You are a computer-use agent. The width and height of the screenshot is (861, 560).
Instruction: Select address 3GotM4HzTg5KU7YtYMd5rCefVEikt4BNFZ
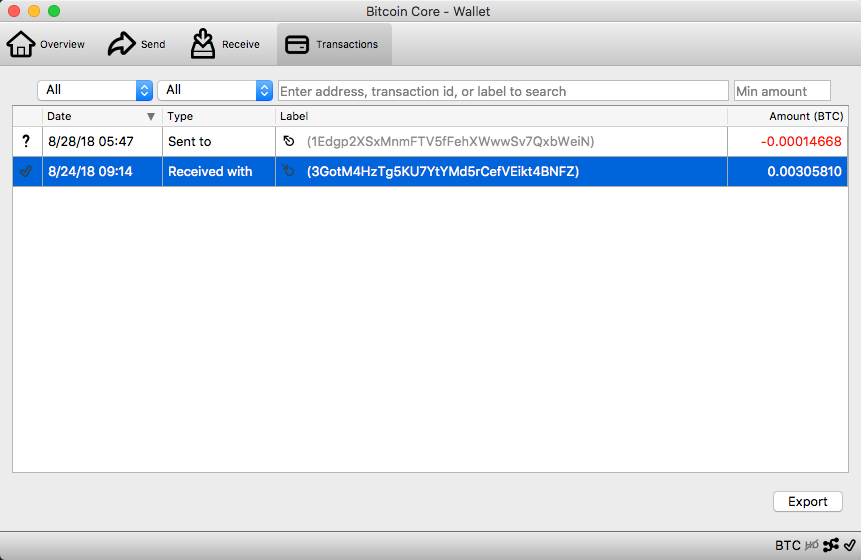[443, 171]
